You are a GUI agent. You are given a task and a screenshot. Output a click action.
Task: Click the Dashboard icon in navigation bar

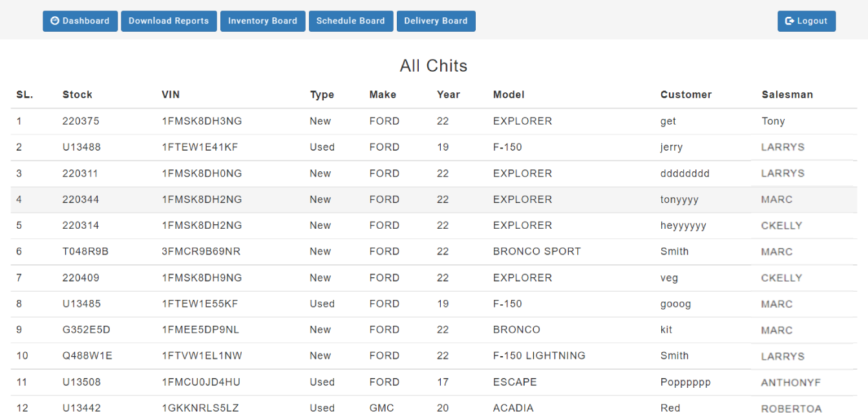[x=55, y=21]
